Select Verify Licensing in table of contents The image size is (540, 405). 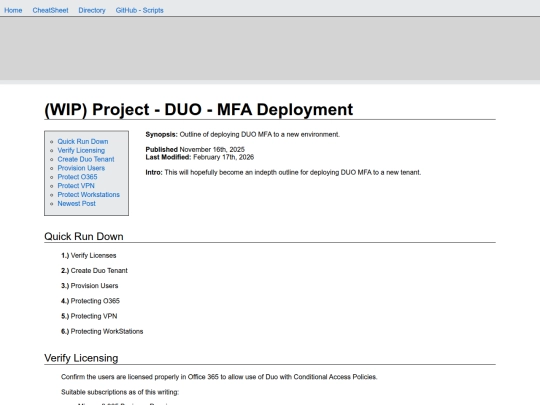[x=81, y=150]
